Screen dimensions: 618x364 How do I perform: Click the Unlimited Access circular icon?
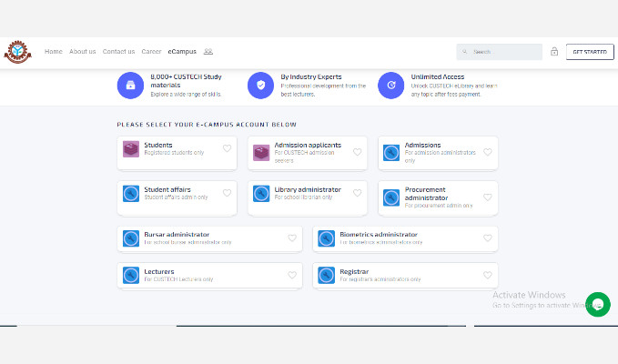tap(390, 85)
